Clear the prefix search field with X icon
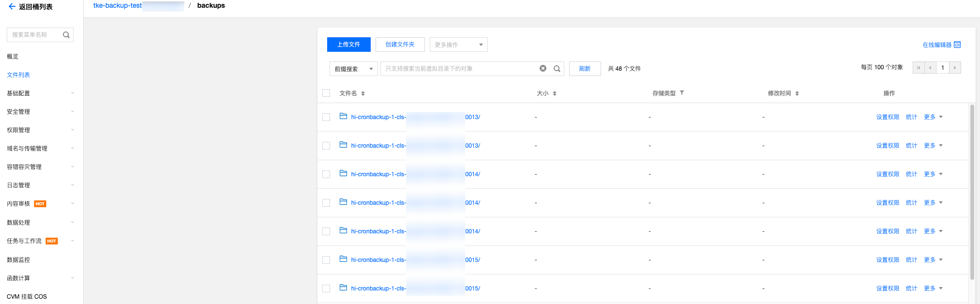The image size is (980, 304). click(543, 69)
